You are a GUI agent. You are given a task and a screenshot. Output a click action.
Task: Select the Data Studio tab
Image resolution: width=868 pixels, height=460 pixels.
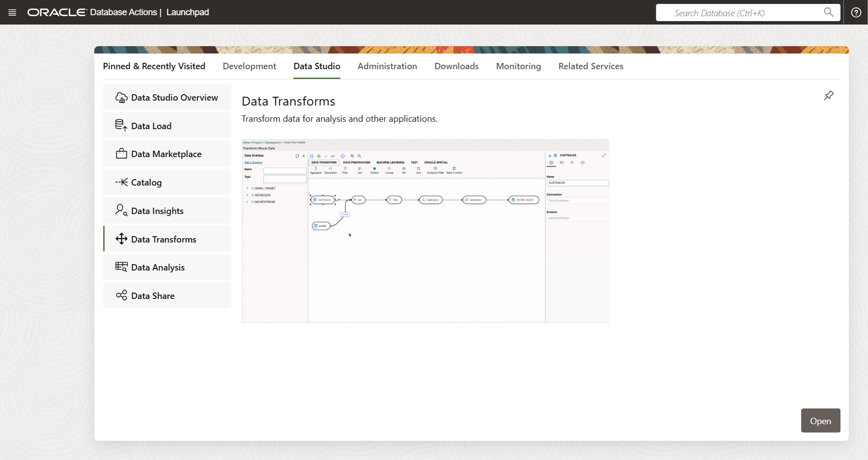click(317, 66)
